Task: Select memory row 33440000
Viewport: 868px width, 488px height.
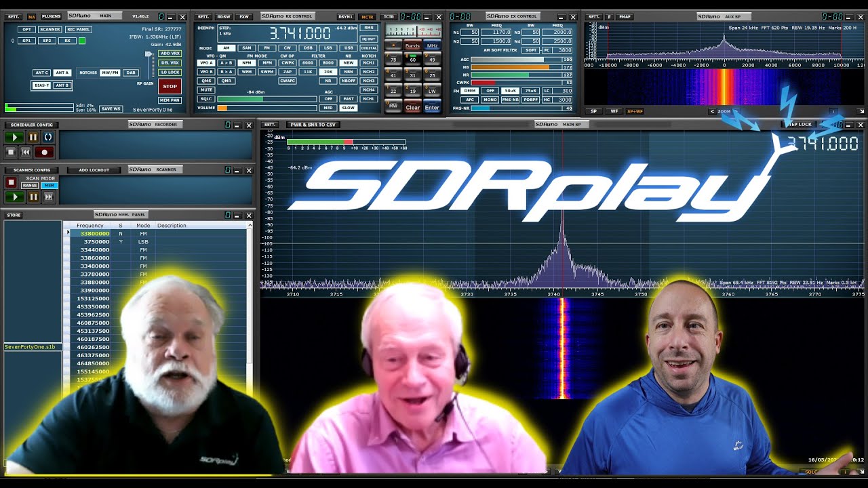Action: coord(158,249)
